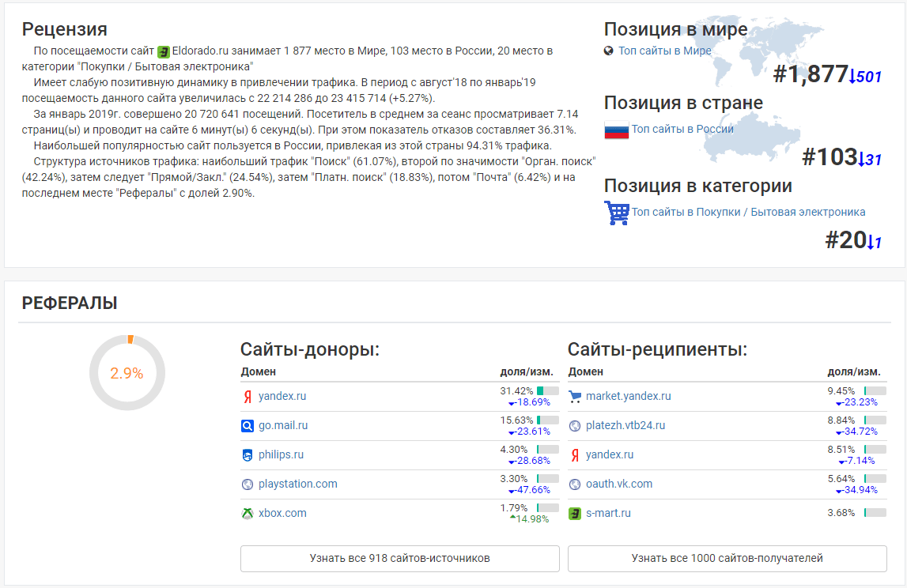This screenshot has width=907, height=588.
Task: Open Топ сайты в России link
Action: tap(682, 129)
